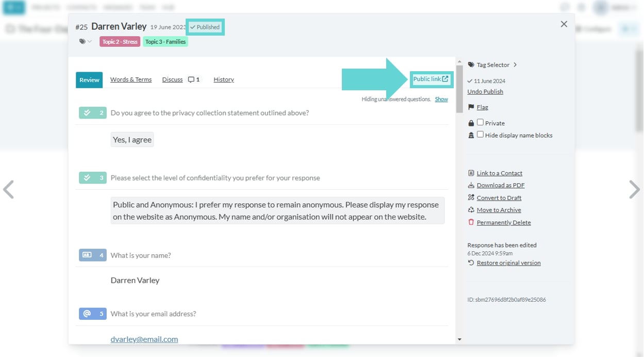Open the Words & Terms tab
644x357 pixels.
pyautogui.click(x=131, y=79)
